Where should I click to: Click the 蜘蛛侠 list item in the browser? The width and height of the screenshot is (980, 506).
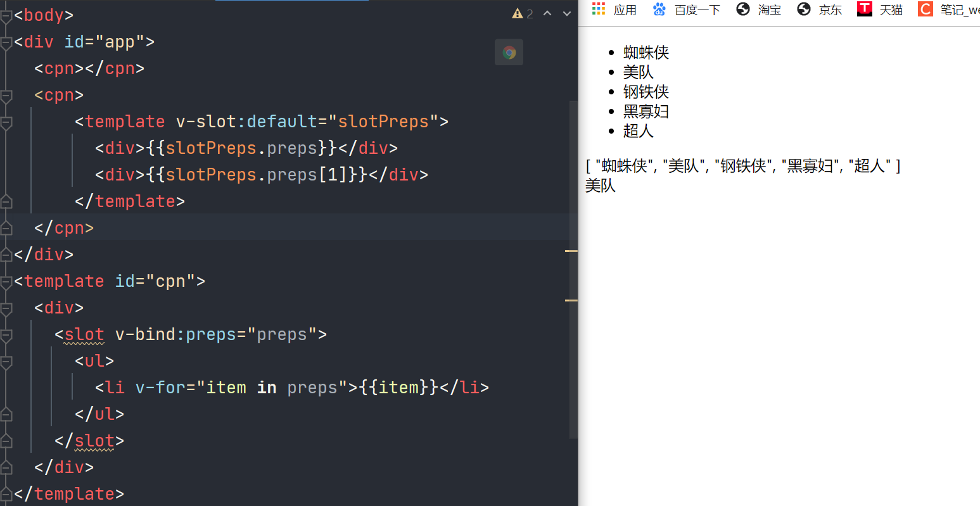(x=646, y=53)
